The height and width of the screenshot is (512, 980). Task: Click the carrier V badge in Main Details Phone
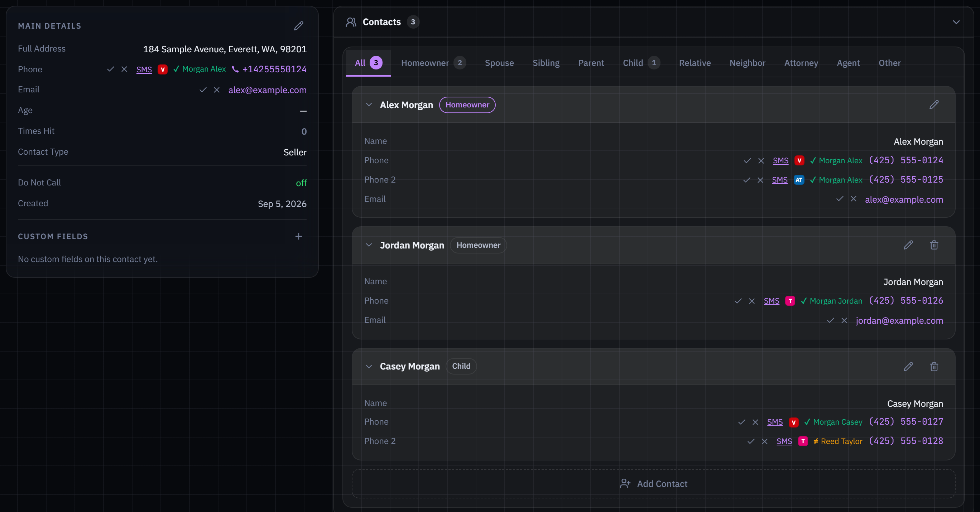coord(163,69)
